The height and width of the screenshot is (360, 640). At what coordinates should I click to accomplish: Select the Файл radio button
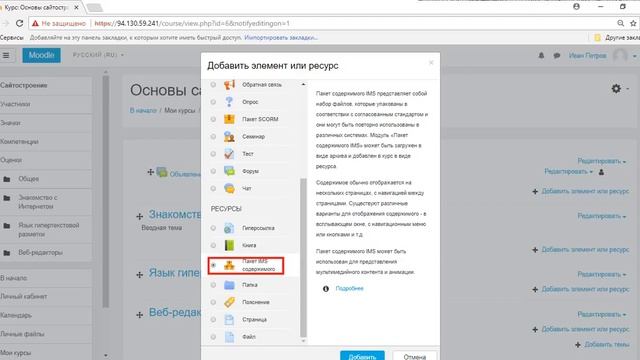pos(213,337)
